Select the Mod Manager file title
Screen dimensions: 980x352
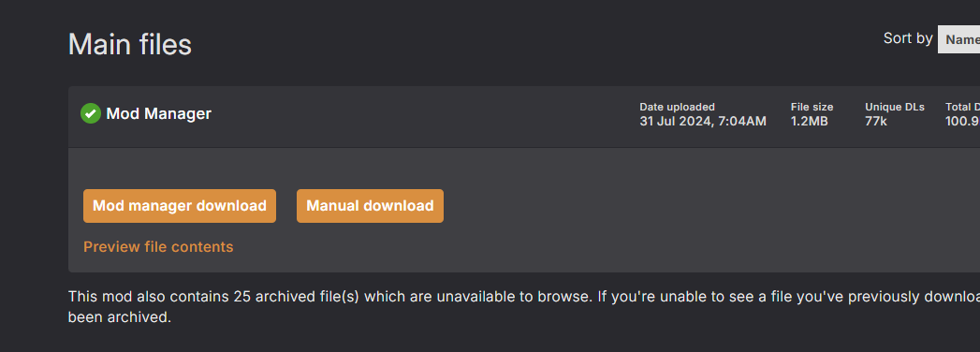[x=159, y=114]
